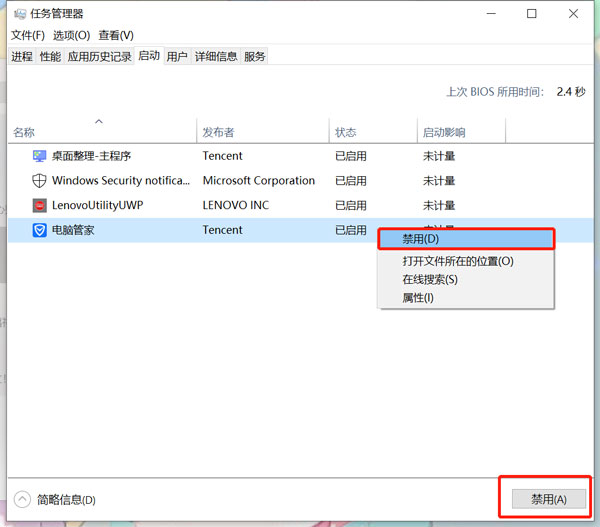Click Tencent publisher in 桌面整理-主程序 row
The width and height of the screenshot is (600, 527).
222,156
